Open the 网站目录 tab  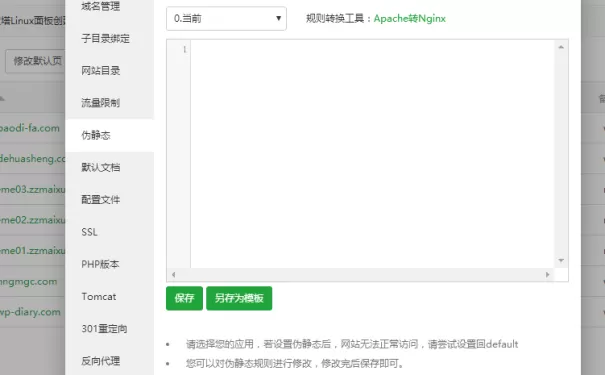point(101,70)
